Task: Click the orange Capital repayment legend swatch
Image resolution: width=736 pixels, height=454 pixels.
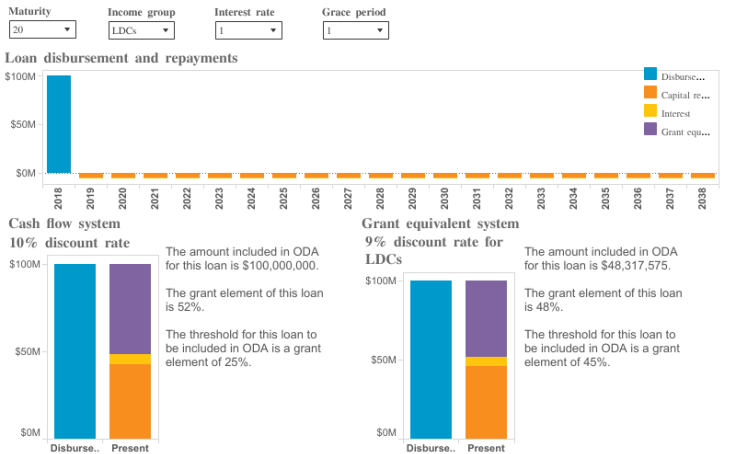Action: pyautogui.click(x=650, y=94)
